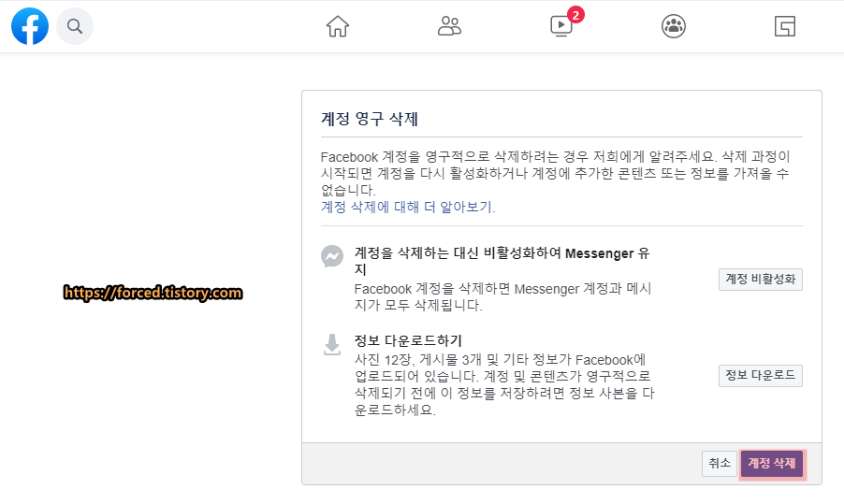Open the 계정 삭제에 대해 더 알아보기 link
The height and width of the screenshot is (504, 844).
[408, 207]
